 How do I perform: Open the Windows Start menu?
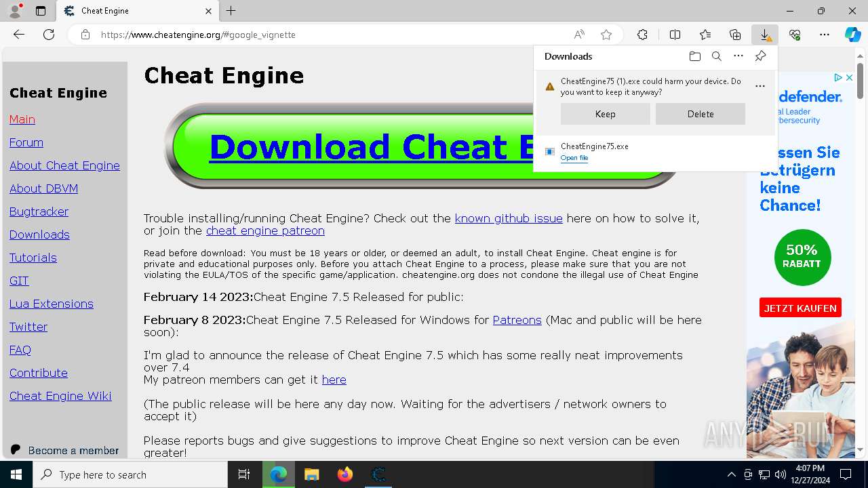point(16,474)
